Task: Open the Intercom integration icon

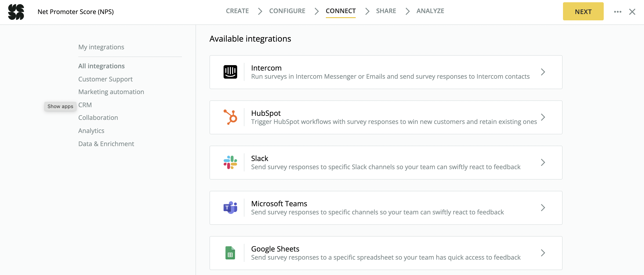Action: point(230,72)
